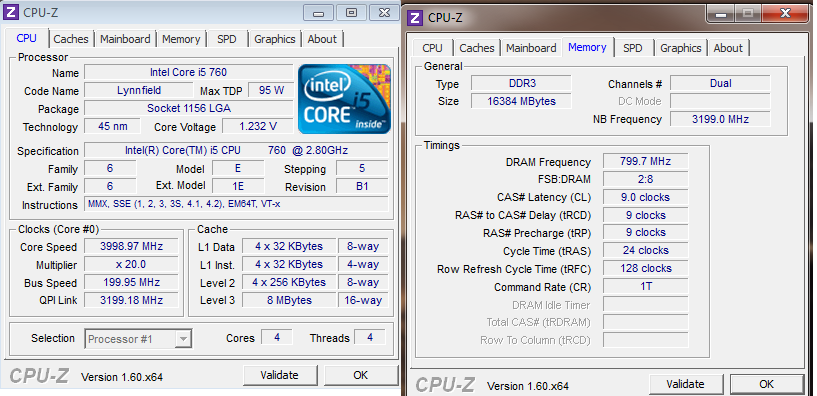Go to SPD tab in right CPU-Z window
This screenshot has width=817, height=396.
[x=633, y=48]
